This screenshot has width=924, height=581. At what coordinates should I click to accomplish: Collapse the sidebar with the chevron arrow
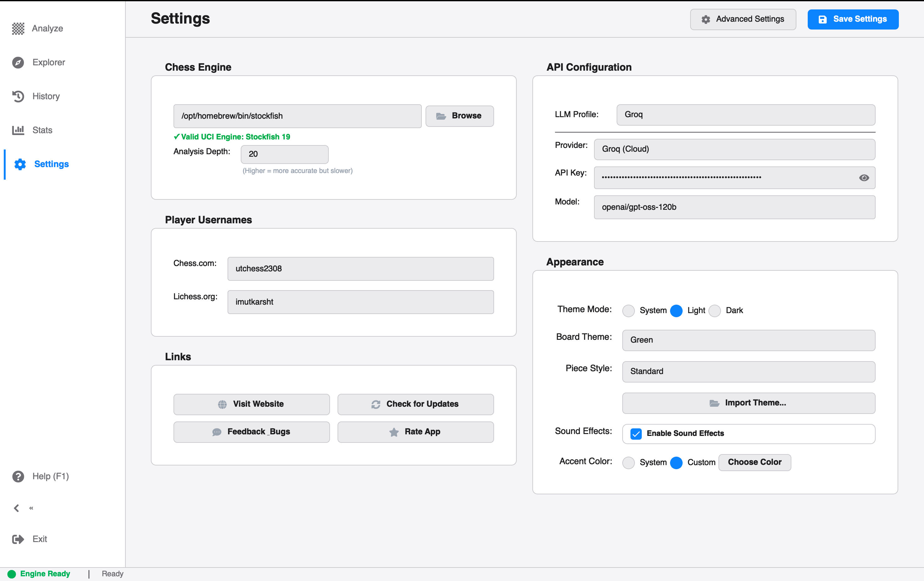[x=16, y=508]
